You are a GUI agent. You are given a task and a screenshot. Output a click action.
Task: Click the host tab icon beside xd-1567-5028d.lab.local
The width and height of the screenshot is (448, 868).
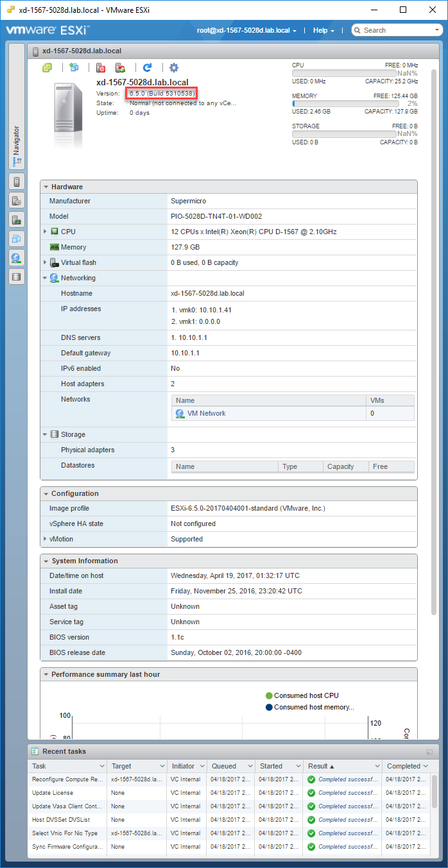tap(36, 51)
